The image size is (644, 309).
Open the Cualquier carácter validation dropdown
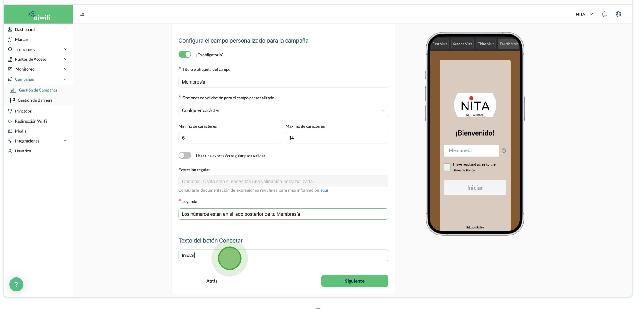[283, 110]
